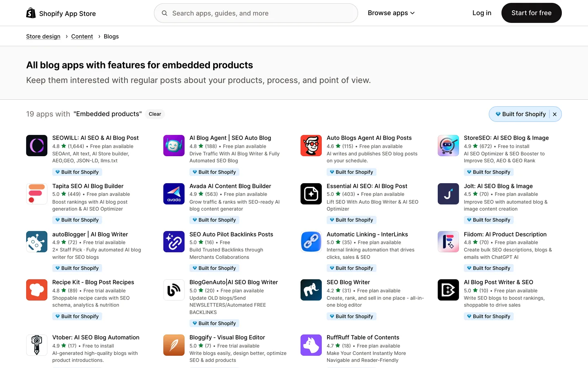Open the Tapita SEO AI Blog Builder title
Screen dimensions: 588x368
coord(88,186)
